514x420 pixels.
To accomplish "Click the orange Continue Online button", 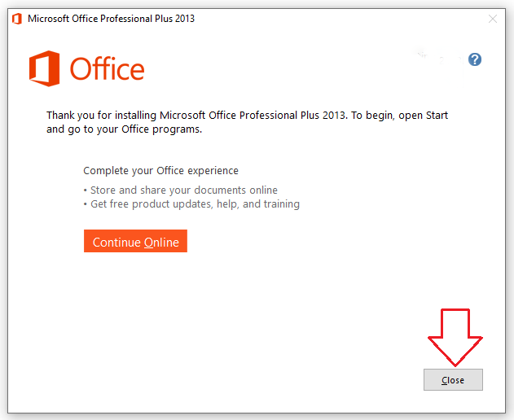I will coord(135,242).
